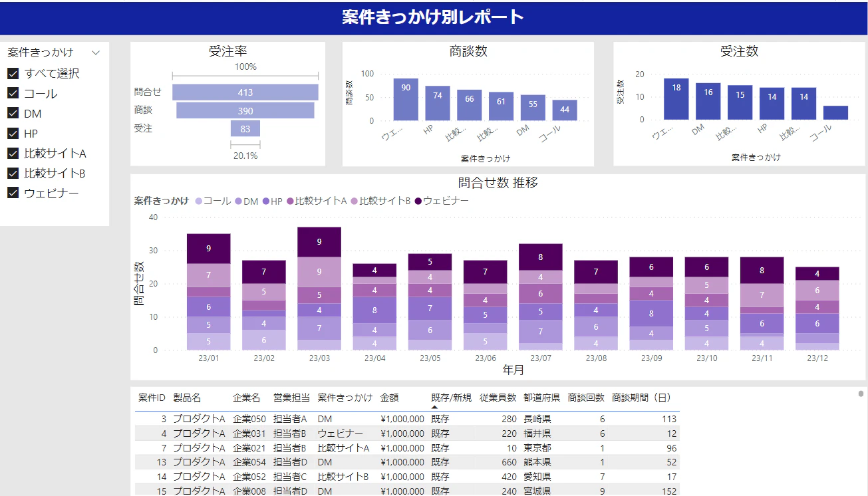Click the 20.1% conversion label
This screenshot has height=496, width=868.
(245, 156)
